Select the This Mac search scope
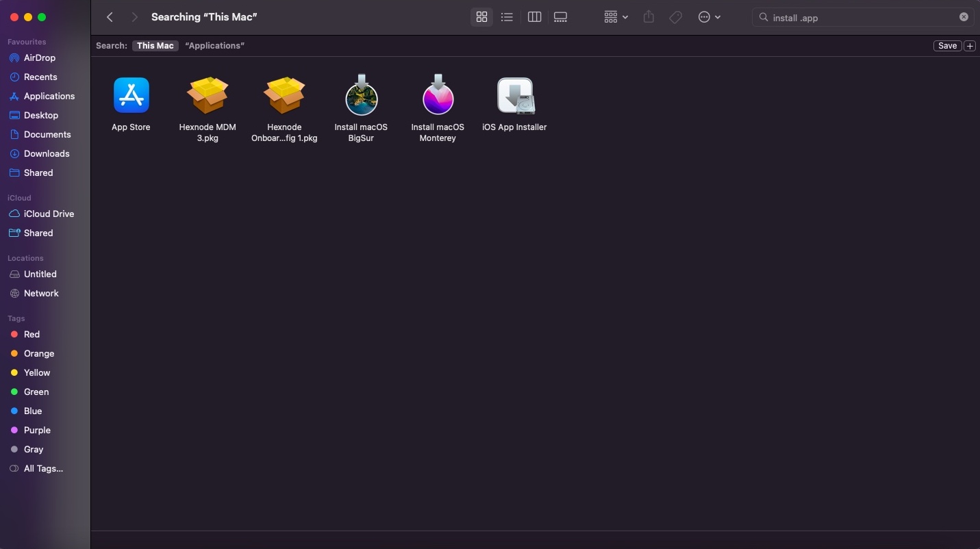 click(x=155, y=46)
